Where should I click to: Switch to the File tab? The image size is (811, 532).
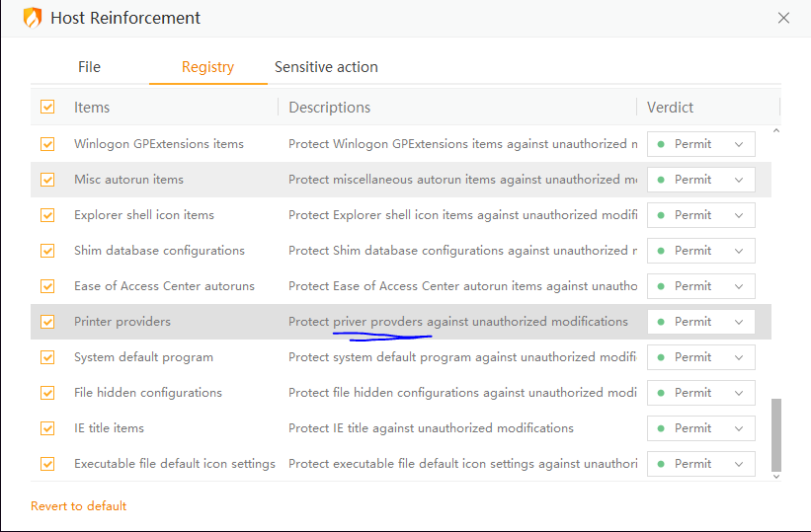pos(89,67)
